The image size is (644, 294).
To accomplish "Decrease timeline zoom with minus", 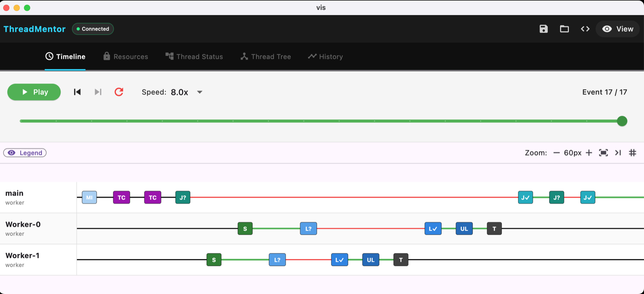I will (x=557, y=153).
